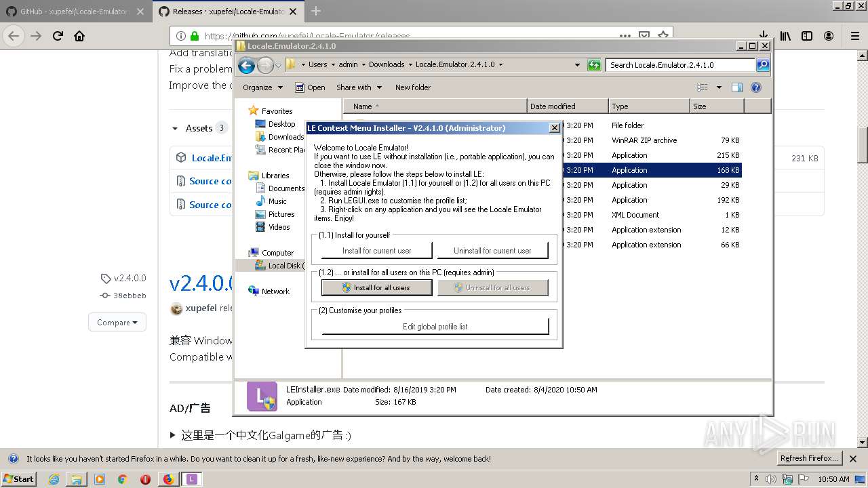Screen dimensions: 868x488
Task: Open xupefei author link
Action: tap(201, 308)
